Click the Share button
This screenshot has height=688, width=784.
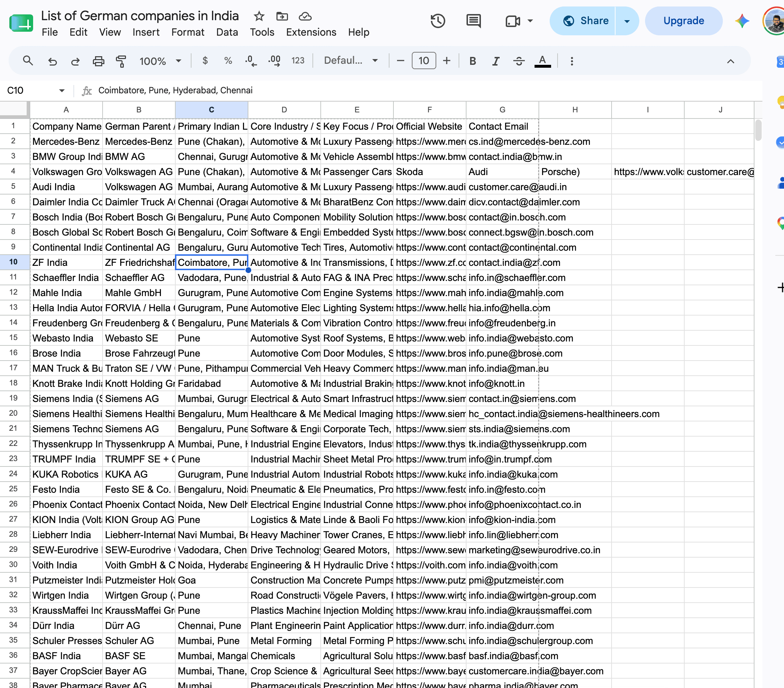pos(583,21)
